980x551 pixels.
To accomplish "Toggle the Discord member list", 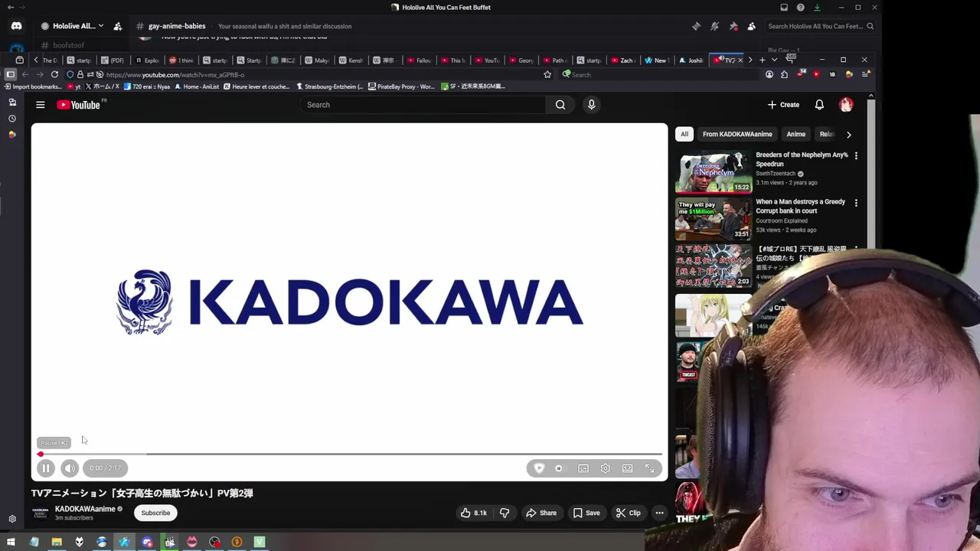I will click(x=751, y=26).
